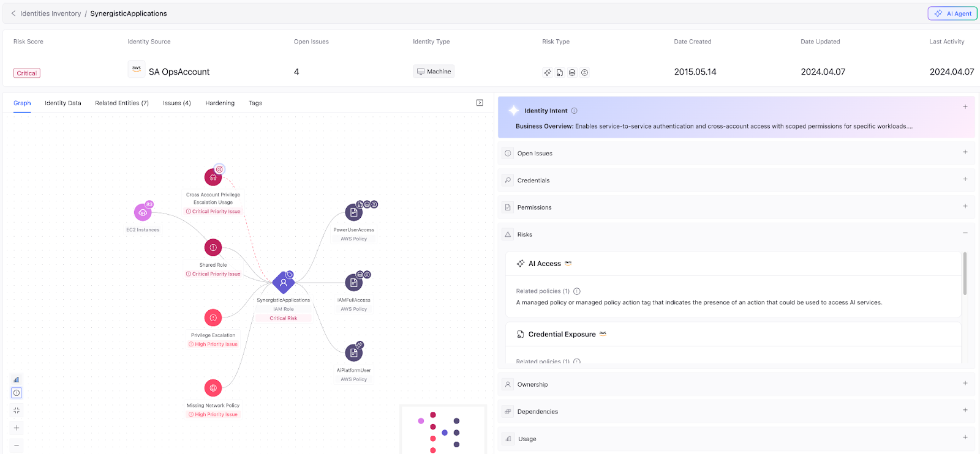This screenshot has height=454, width=980.
Task: Select the SynergisticApplications IAM Role node
Action: (x=283, y=283)
